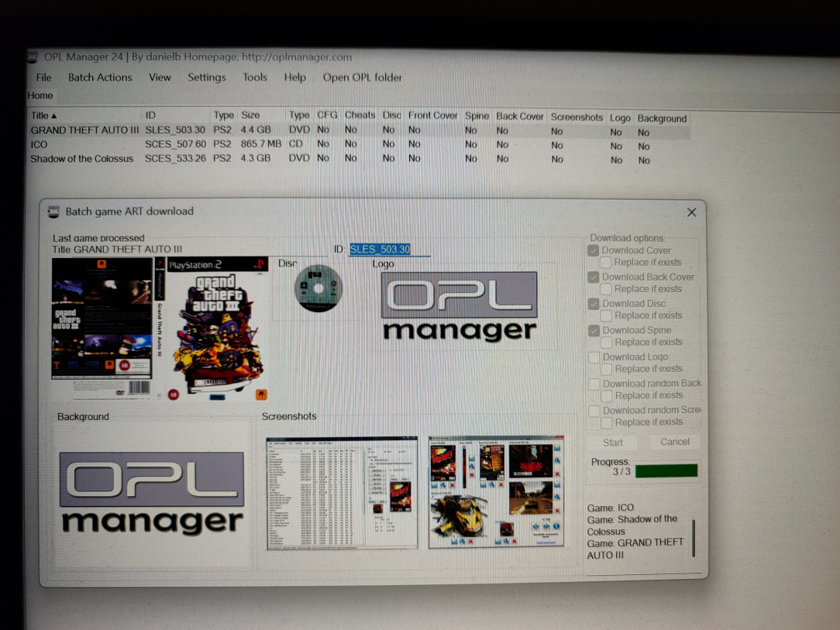Click the OPL manager Logo placeholder image
This screenshot has height=630, width=840.
point(459,306)
